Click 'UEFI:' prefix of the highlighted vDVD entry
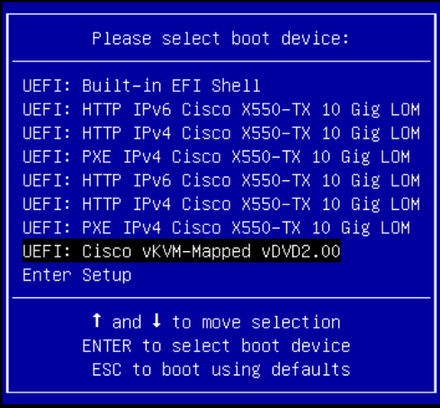The height and width of the screenshot is (408, 440). click(x=47, y=251)
